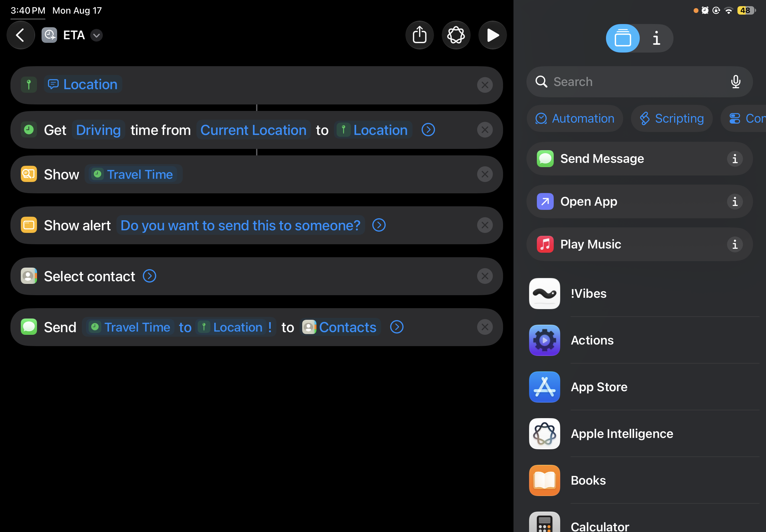The image size is (766, 532).
Task: Add the Play Music suggested action
Action: click(x=639, y=244)
